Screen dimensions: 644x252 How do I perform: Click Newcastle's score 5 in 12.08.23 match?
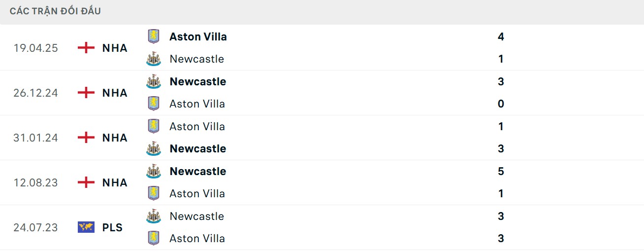(501, 171)
